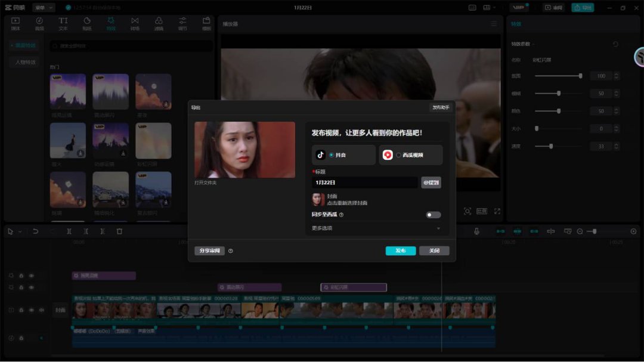Open the selection tool dropdown arrow

point(20,231)
